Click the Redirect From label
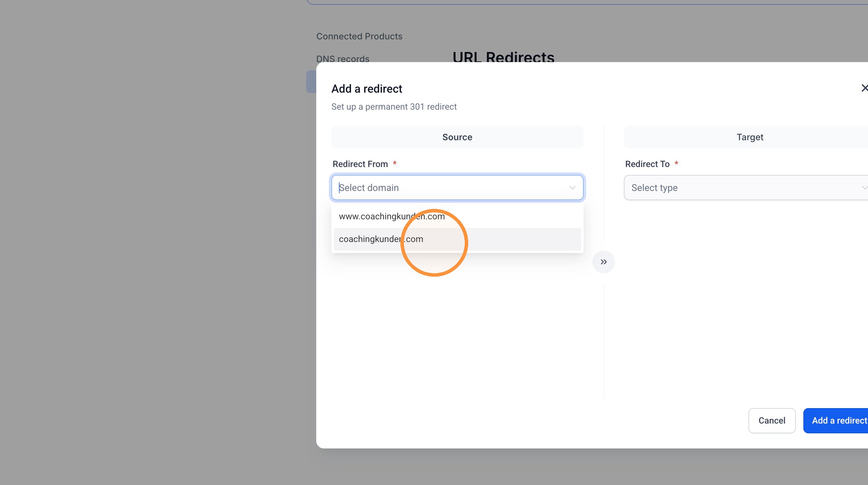 click(360, 164)
